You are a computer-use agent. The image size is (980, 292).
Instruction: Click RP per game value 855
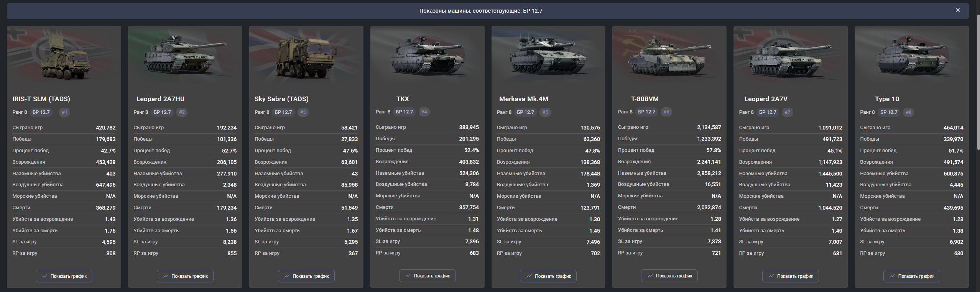click(x=232, y=253)
